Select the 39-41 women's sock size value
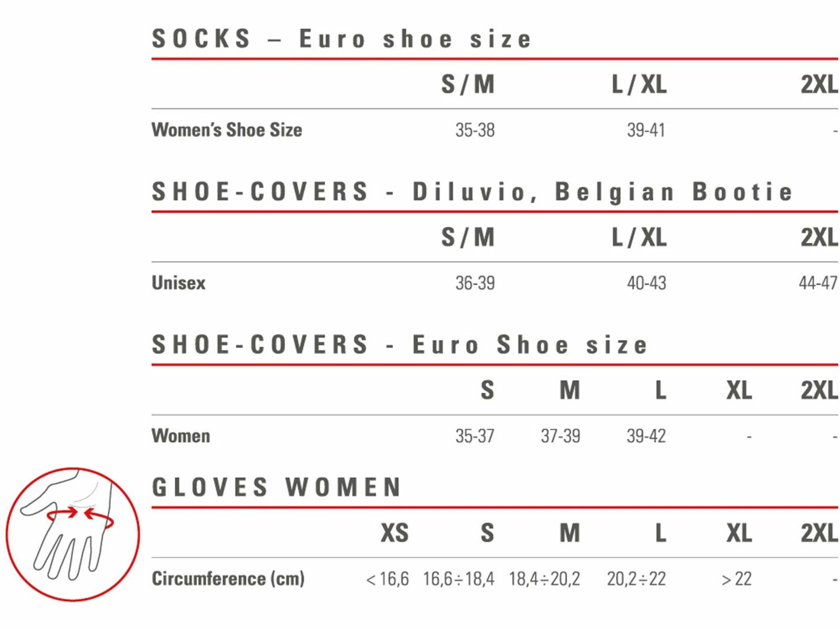This screenshot has width=840, height=630. point(646,130)
